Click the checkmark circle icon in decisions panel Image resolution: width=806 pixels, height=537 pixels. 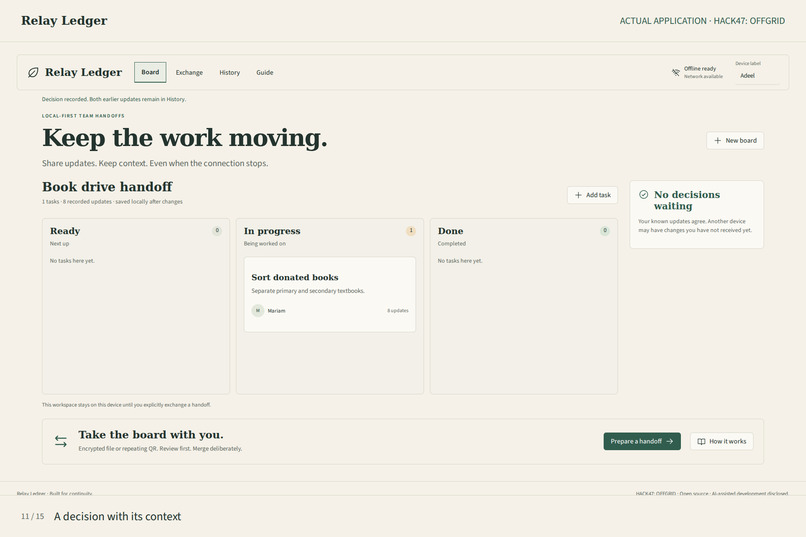(x=644, y=195)
